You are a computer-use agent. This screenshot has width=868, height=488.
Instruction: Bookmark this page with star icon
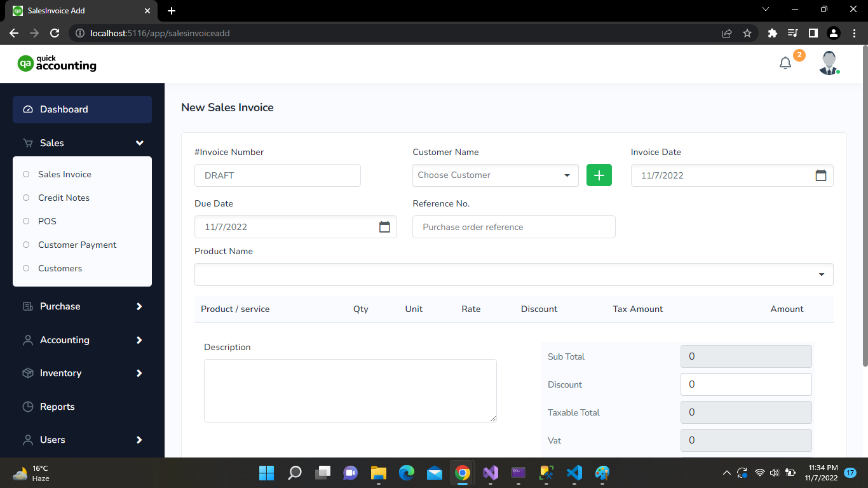point(747,33)
